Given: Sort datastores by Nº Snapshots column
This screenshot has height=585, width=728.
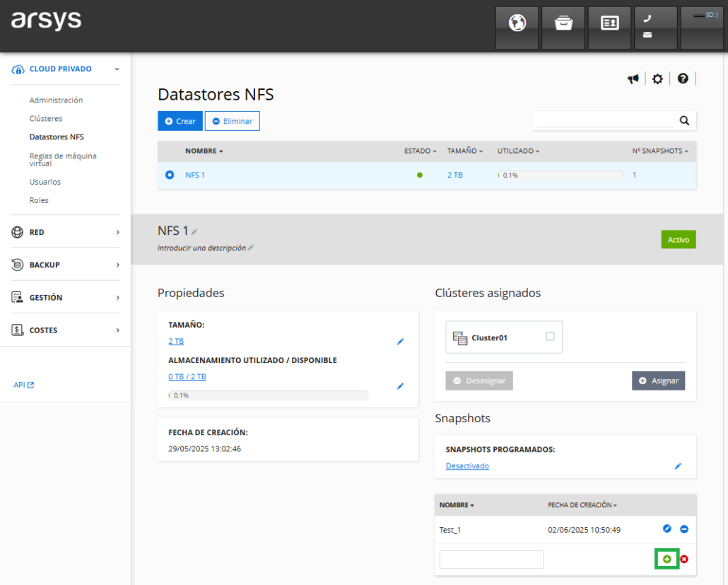Looking at the screenshot, I should pos(659,151).
